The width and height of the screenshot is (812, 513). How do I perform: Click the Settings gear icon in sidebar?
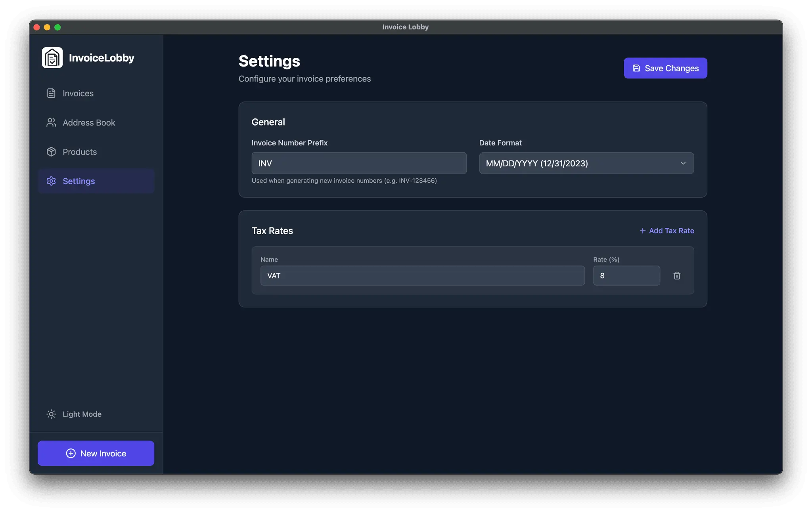[51, 181]
